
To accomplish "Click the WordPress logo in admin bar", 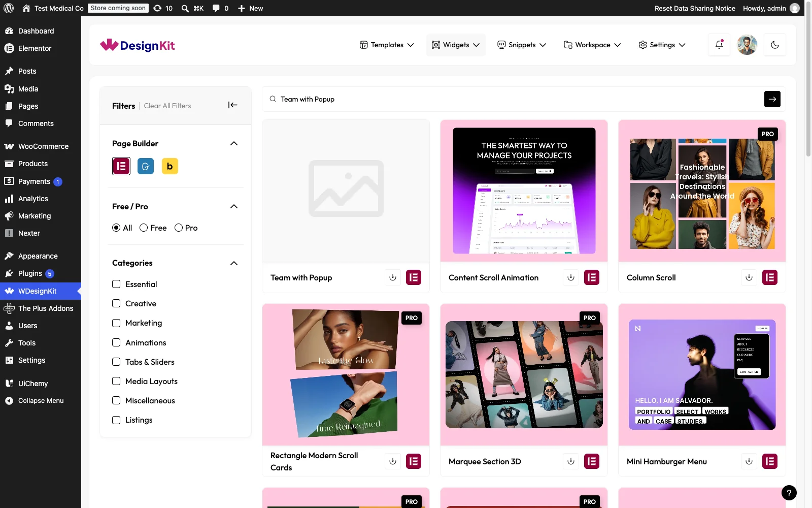I will click(x=9, y=8).
